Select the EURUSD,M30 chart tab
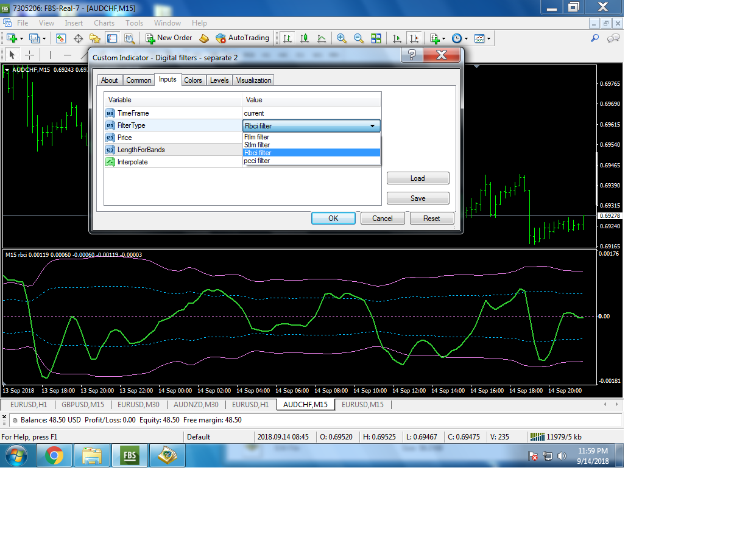The image size is (748, 560). pyautogui.click(x=138, y=404)
